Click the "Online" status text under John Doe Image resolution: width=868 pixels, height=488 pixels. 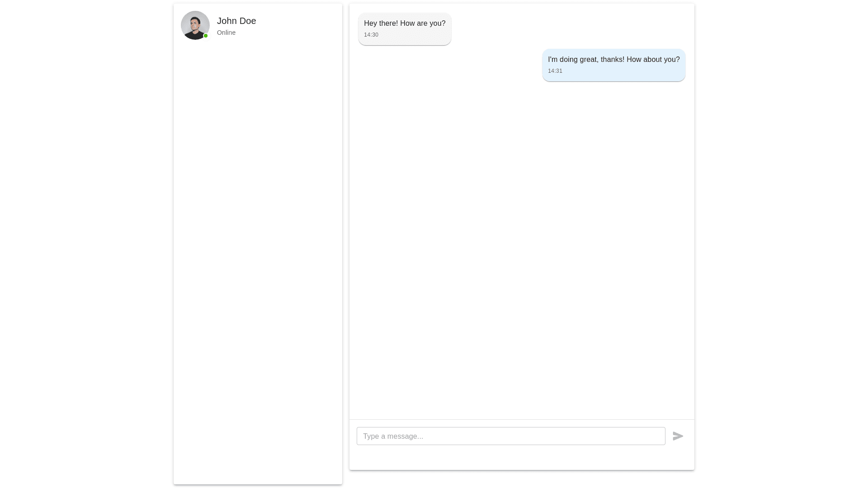[226, 33]
